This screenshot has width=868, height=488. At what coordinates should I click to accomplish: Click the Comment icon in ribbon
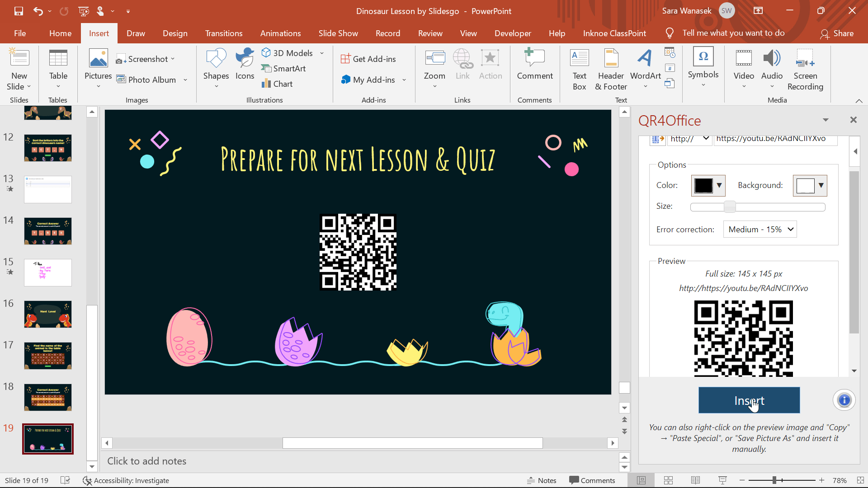[x=534, y=67]
